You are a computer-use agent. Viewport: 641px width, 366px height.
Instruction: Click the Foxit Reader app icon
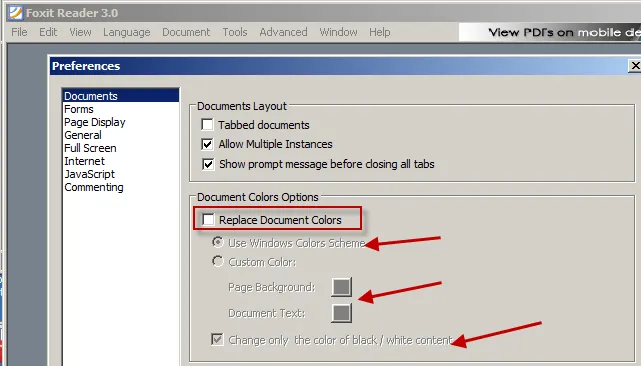tap(15, 13)
